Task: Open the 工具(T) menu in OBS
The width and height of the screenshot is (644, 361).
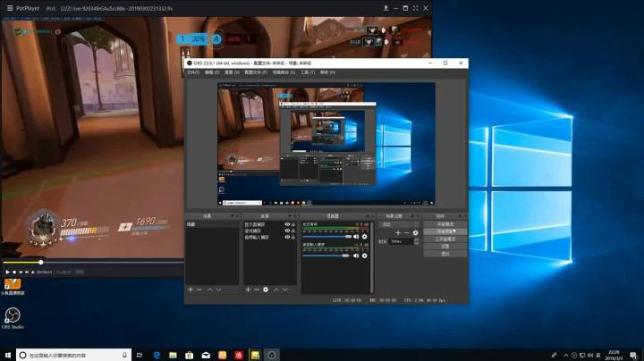Action: click(308, 72)
